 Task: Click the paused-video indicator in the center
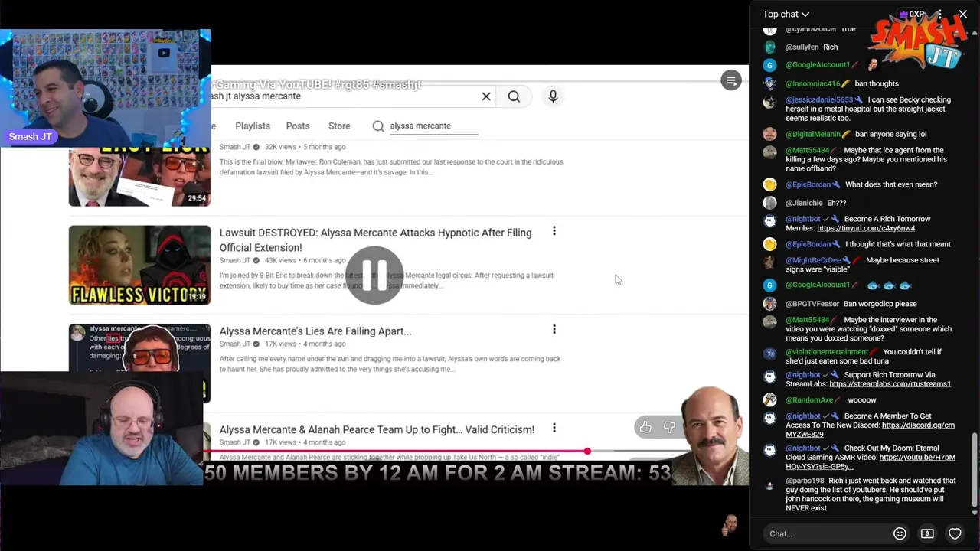click(374, 275)
